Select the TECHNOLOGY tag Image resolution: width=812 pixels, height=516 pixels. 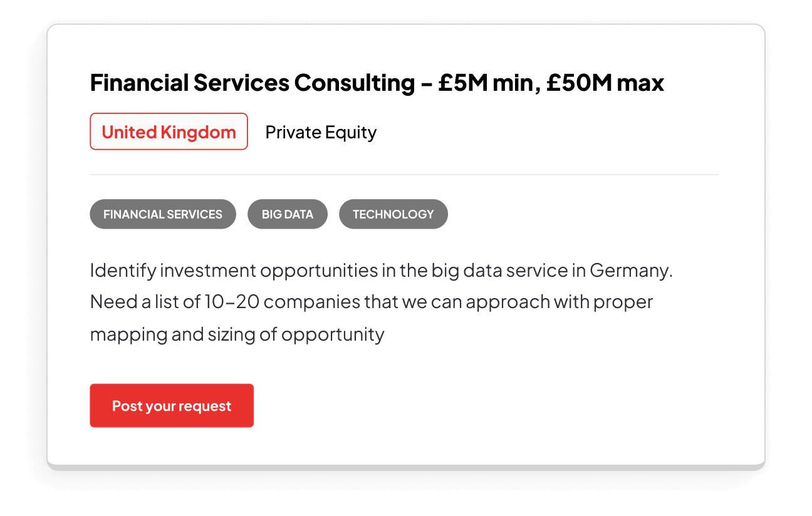[x=393, y=214]
